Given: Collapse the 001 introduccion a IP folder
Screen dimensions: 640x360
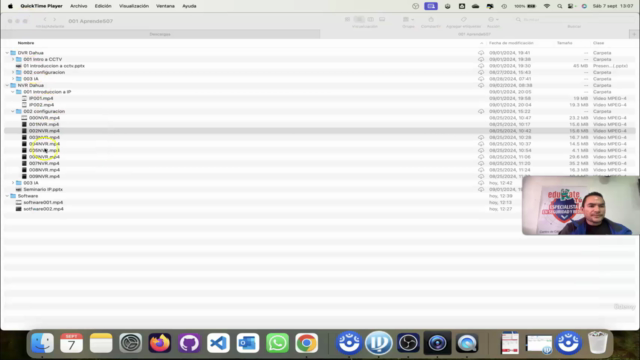Looking at the screenshot, I should [x=13, y=92].
